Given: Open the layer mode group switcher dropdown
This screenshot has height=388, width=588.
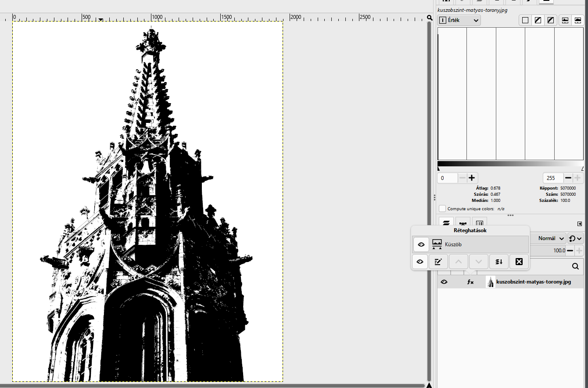Looking at the screenshot, I should (x=575, y=238).
